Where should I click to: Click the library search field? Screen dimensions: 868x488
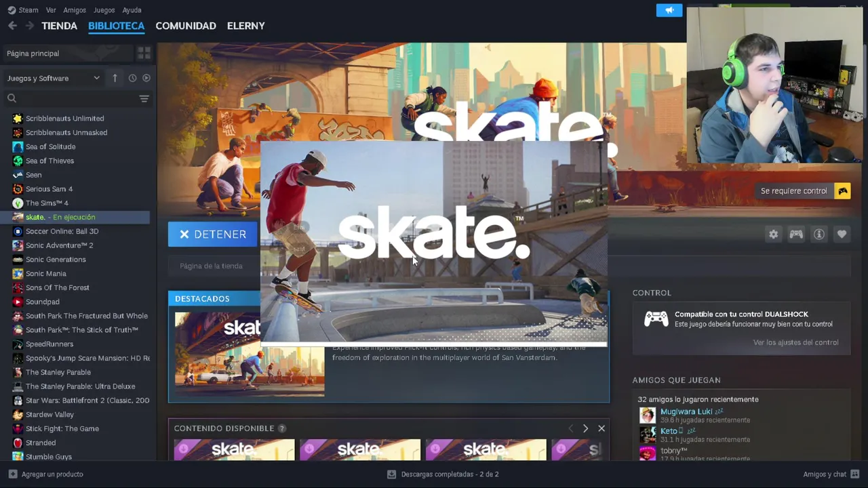click(x=70, y=99)
